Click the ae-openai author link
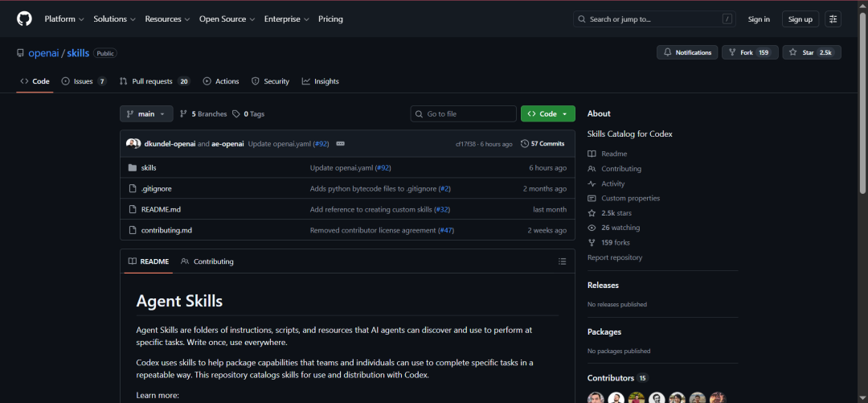Image resolution: width=868 pixels, height=403 pixels. pos(227,143)
